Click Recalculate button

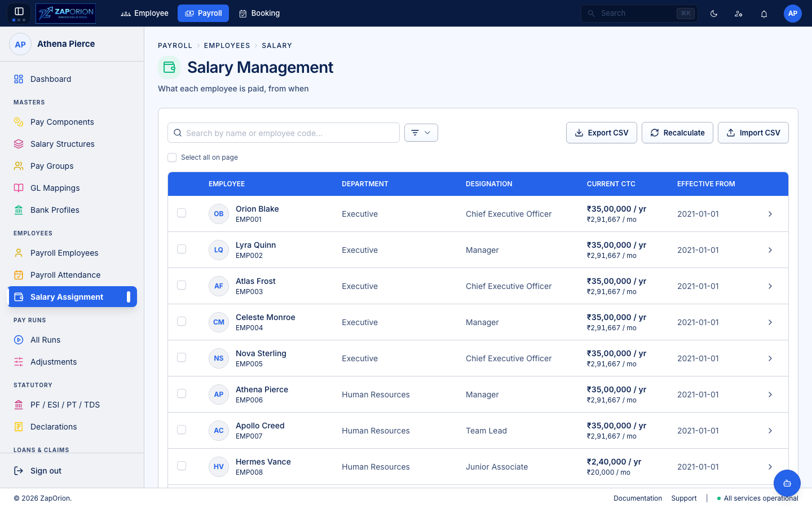click(x=677, y=133)
